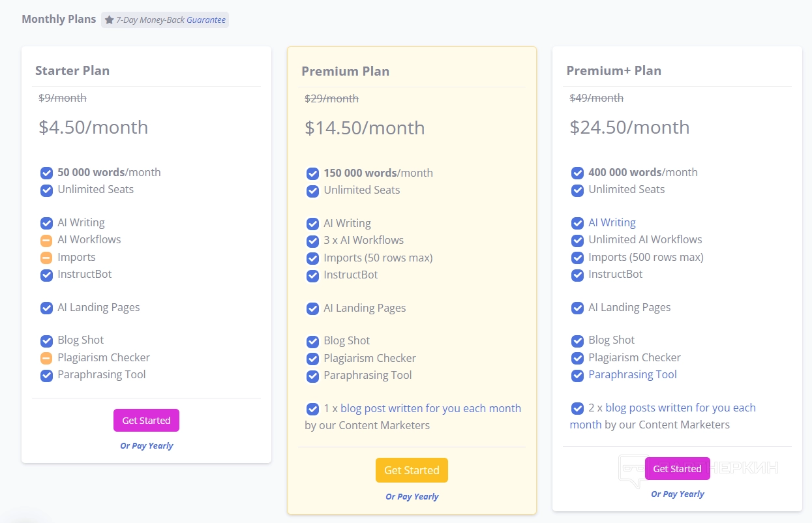Image resolution: width=812 pixels, height=523 pixels.
Task: Click orange minus icon beside Starter Imports
Action: pyautogui.click(x=46, y=258)
